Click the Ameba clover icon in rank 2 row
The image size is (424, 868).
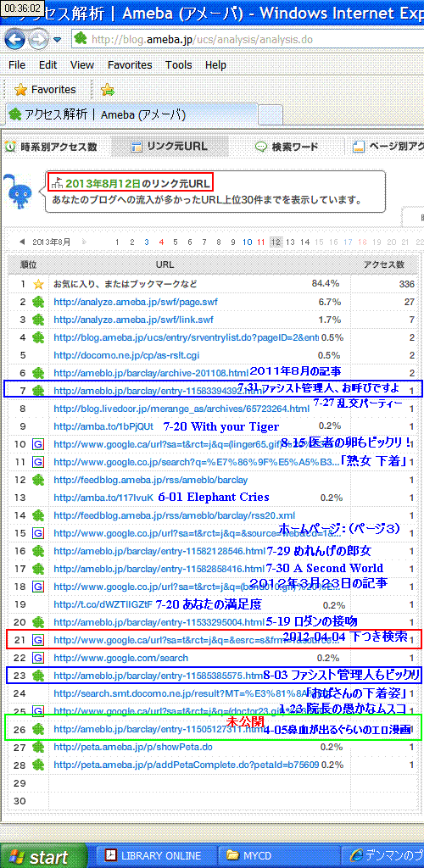tap(38, 302)
